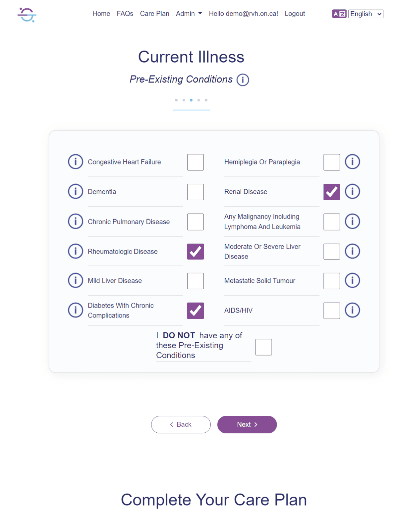Click the Back button

click(x=181, y=424)
